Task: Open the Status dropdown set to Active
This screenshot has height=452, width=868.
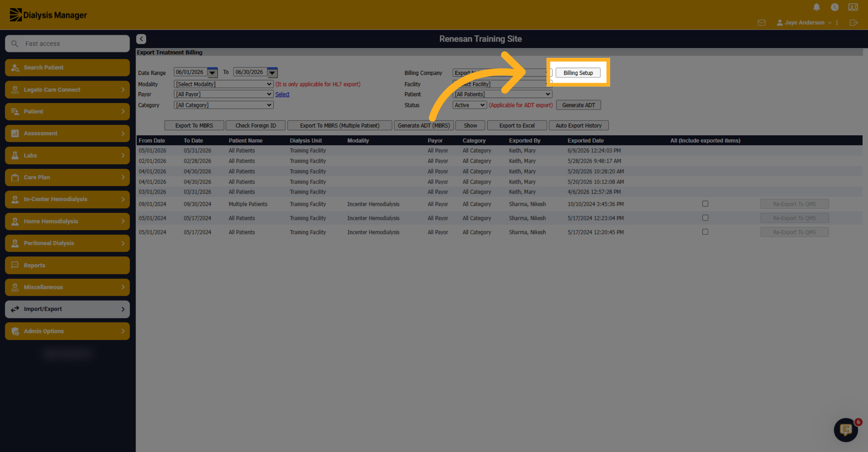Action: 469,105
